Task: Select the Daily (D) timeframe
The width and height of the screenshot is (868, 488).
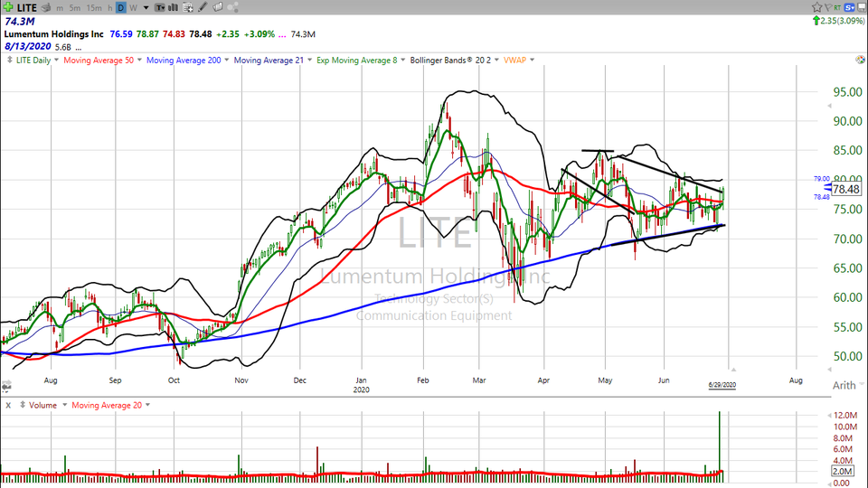Action: click(x=120, y=7)
